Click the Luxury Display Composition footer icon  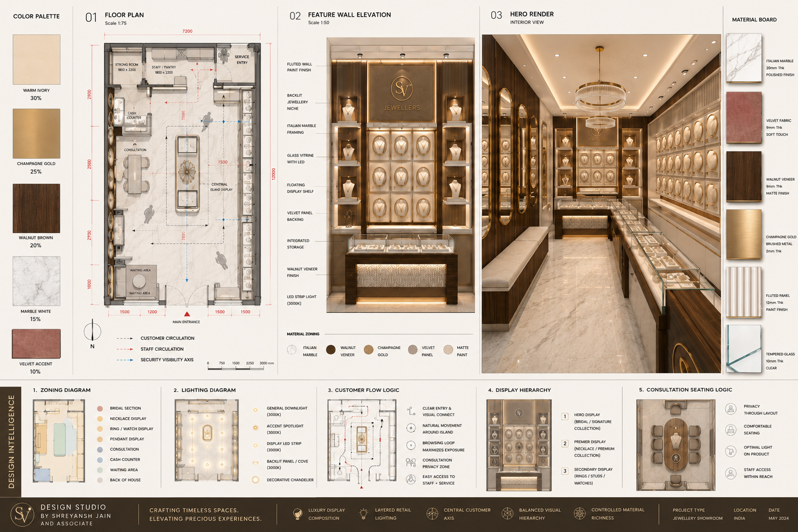[297, 514]
